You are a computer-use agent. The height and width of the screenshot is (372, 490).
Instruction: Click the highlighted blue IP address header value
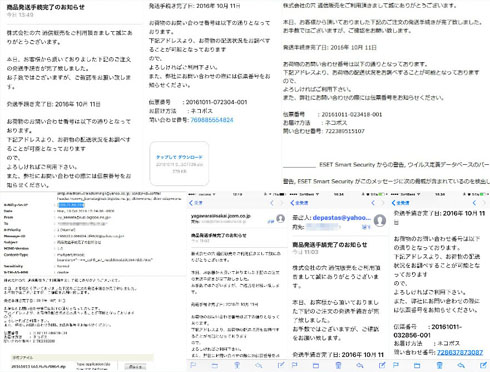71,205
